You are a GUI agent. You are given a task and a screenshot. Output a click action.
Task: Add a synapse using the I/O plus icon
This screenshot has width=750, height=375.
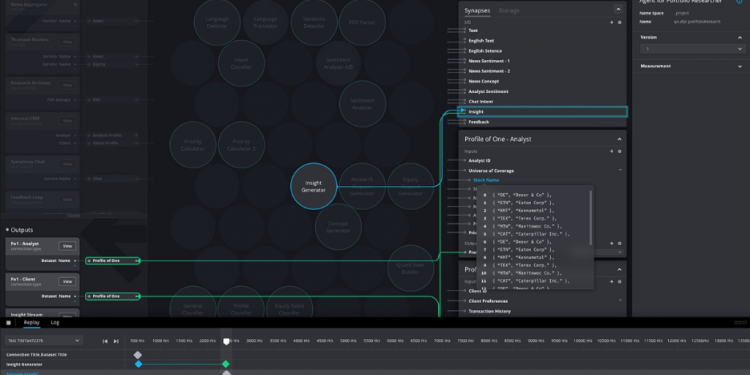click(611, 22)
